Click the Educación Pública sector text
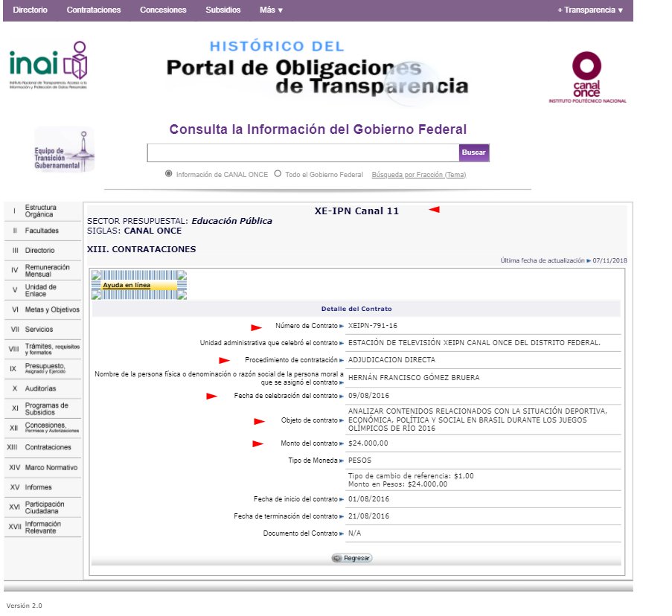The width and height of the screenshot is (672, 616). (x=231, y=221)
